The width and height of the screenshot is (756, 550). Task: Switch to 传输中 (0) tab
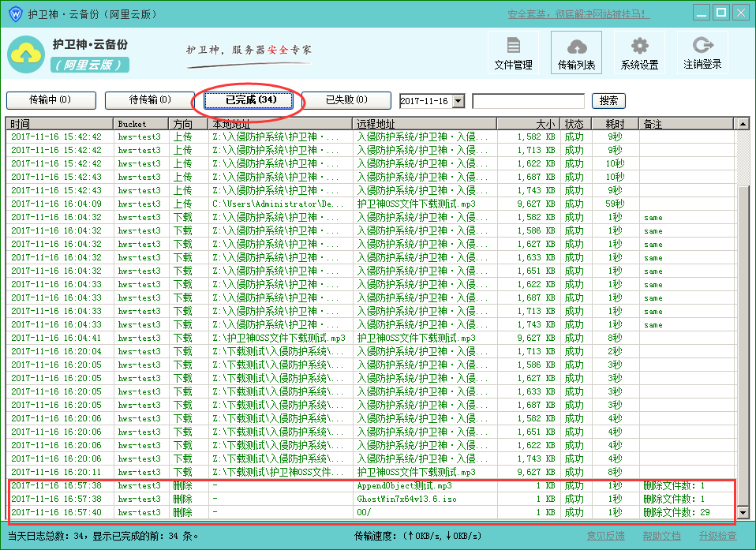(x=51, y=100)
